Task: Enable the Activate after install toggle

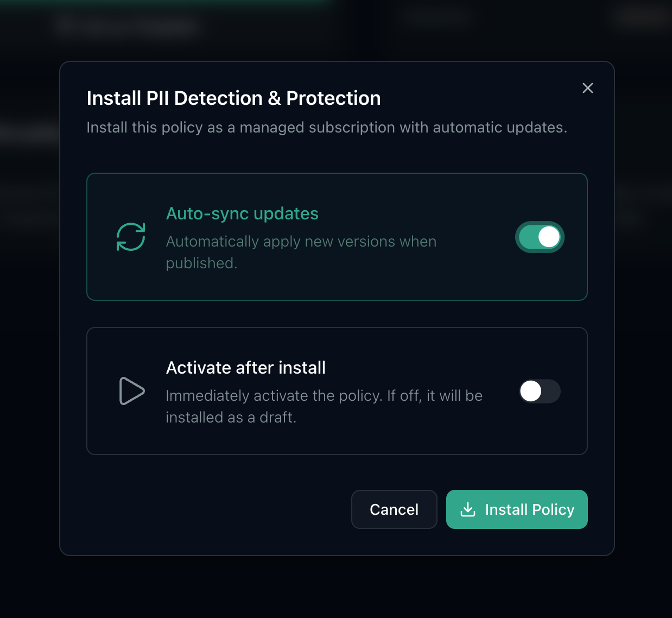Action: point(540,391)
